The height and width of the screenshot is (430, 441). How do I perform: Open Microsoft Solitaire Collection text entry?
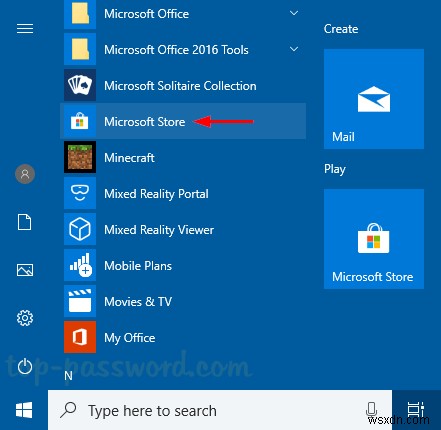180,86
